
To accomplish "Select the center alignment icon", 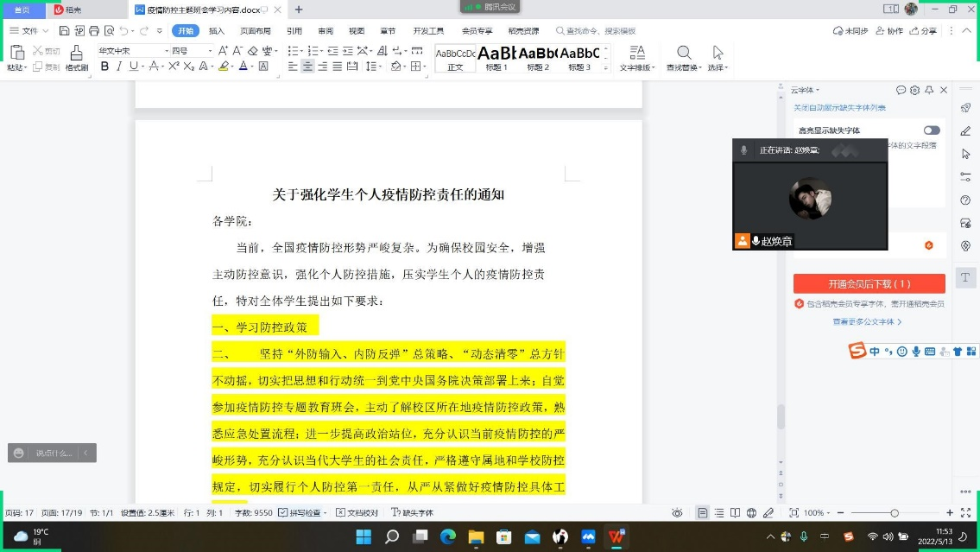I will 307,67.
